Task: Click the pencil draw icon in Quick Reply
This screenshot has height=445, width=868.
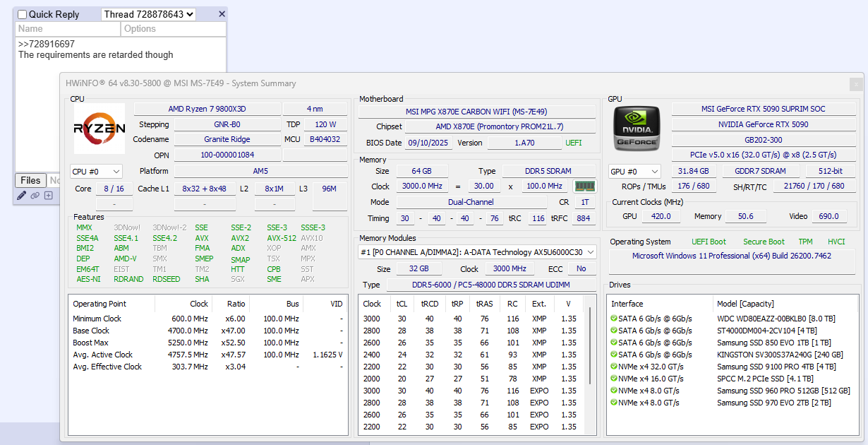Action: (21, 196)
